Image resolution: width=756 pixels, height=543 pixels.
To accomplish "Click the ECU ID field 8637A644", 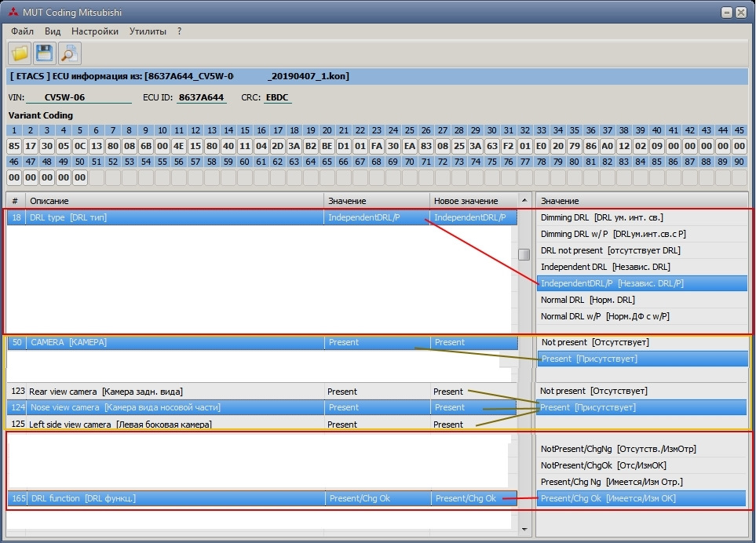I will [202, 97].
